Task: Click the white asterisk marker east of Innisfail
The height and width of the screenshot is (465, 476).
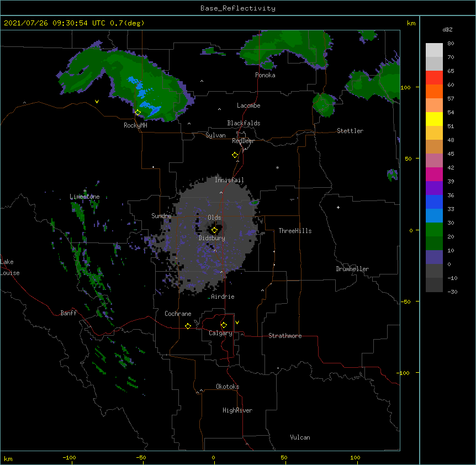Action: (277, 167)
